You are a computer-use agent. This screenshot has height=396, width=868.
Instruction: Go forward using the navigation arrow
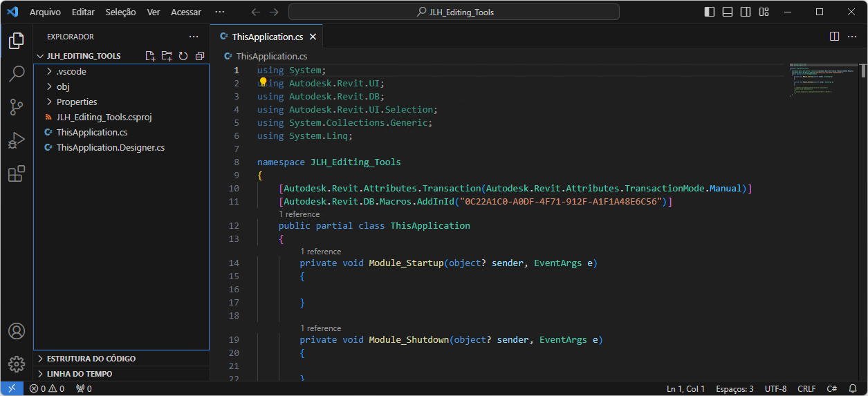274,12
